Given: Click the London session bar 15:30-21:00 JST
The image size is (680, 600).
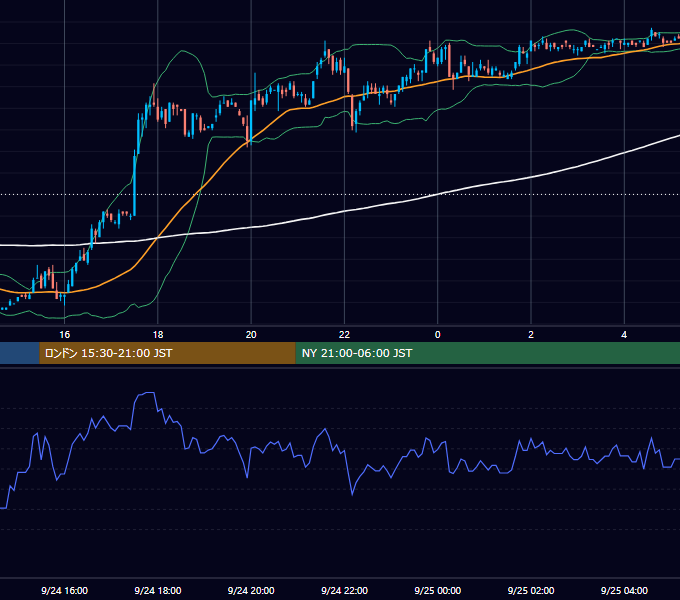Looking at the screenshot, I should (x=167, y=353).
